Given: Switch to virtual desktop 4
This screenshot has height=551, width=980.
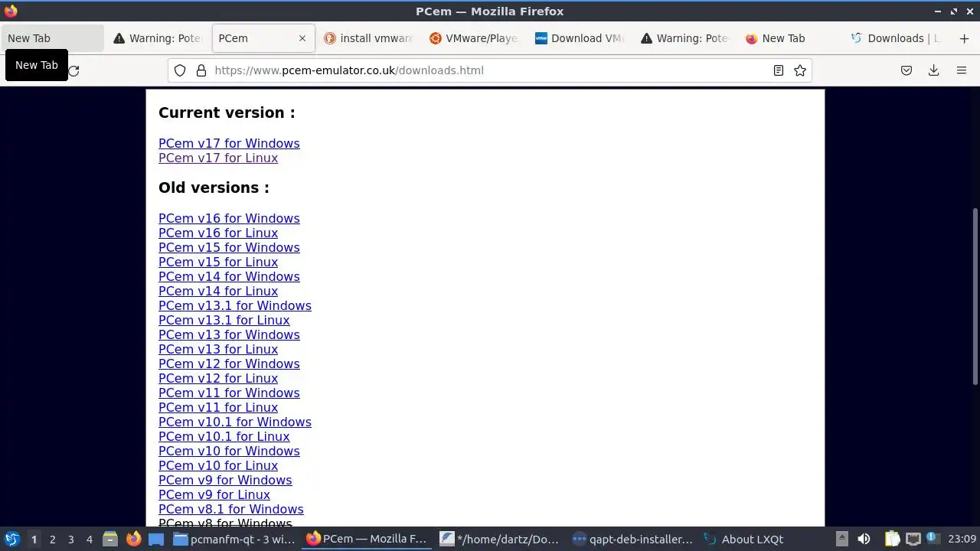Looking at the screenshot, I should pos(89,539).
